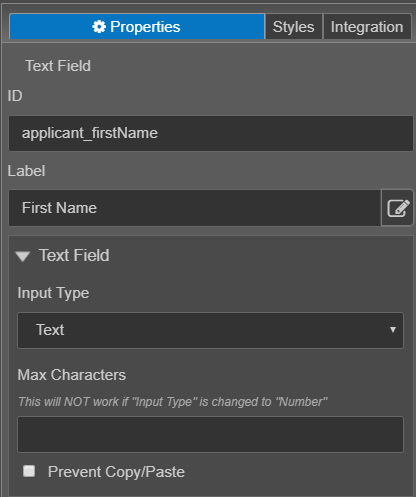Image resolution: width=416 pixels, height=497 pixels.
Task: Click the Text Field section header title
Action: [74, 255]
